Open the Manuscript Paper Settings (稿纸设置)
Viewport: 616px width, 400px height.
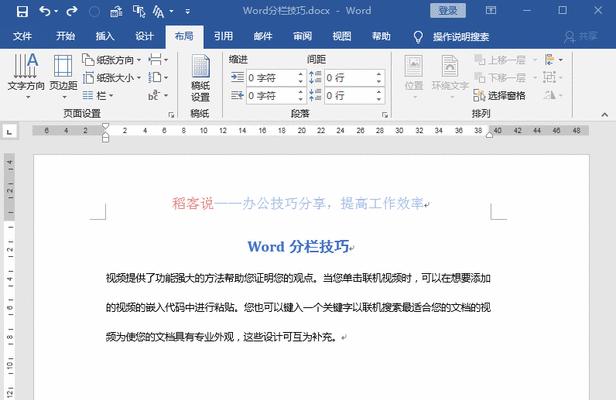click(200, 79)
